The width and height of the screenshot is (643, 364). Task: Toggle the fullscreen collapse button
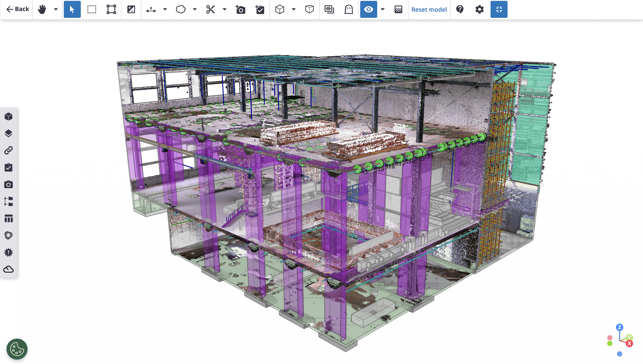pyautogui.click(x=499, y=10)
